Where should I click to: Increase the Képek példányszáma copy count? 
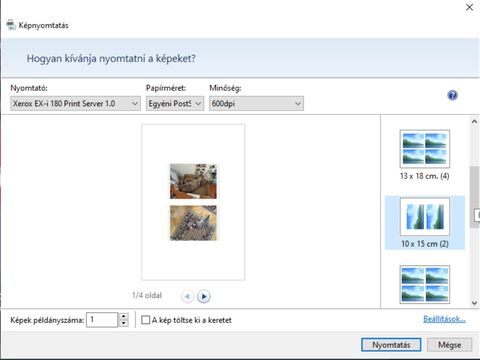click(x=124, y=316)
